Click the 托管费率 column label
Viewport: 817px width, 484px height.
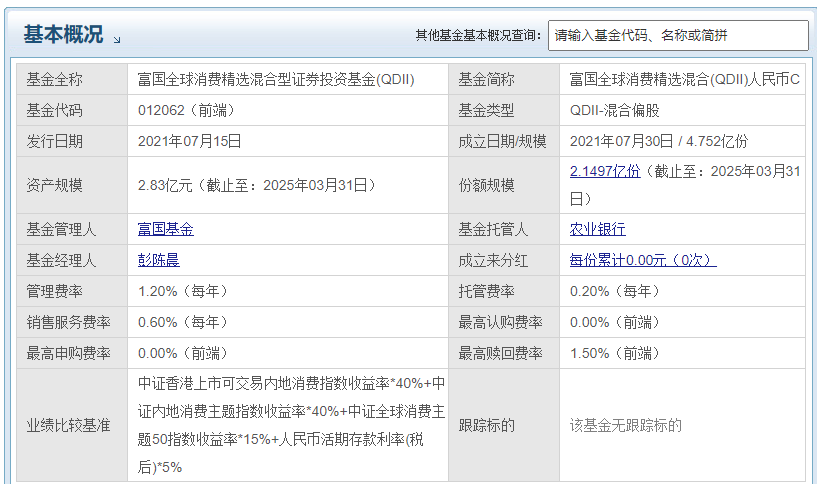click(x=486, y=291)
